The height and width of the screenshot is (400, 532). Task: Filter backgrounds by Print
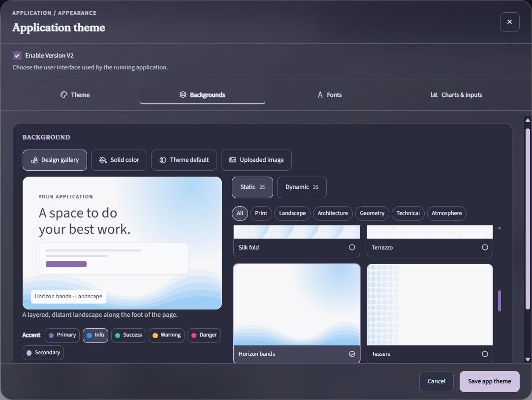(x=261, y=214)
